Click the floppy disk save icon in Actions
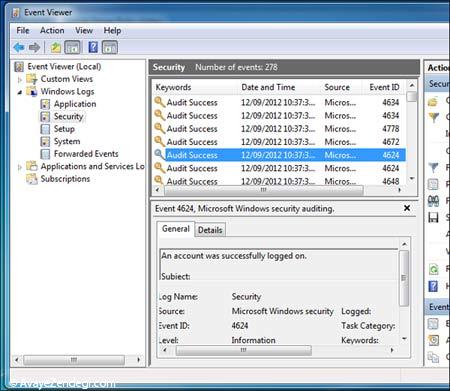The width and height of the screenshot is (450, 391). [x=433, y=218]
